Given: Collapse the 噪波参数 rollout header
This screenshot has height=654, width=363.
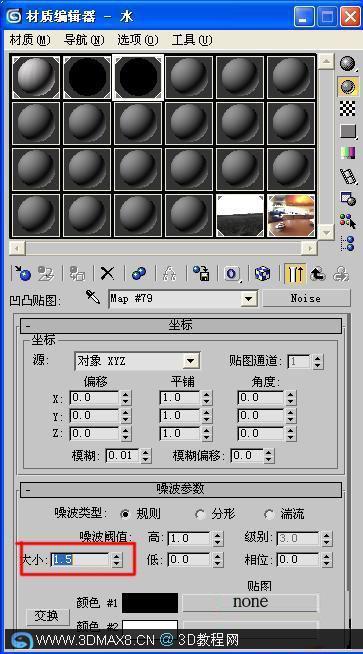Looking at the screenshot, I should [x=181, y=490].
